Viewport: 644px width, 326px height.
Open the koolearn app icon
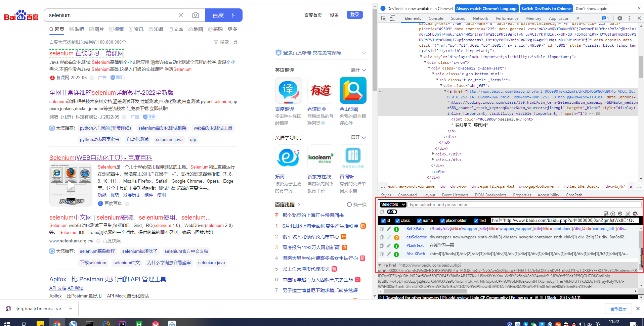pyautogui.click(x=321, y=158)
